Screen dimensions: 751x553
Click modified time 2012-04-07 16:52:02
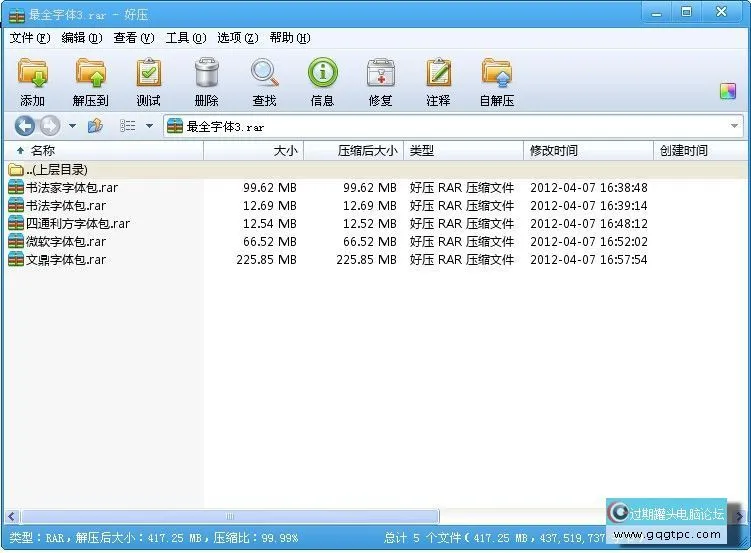coord(589,242)
